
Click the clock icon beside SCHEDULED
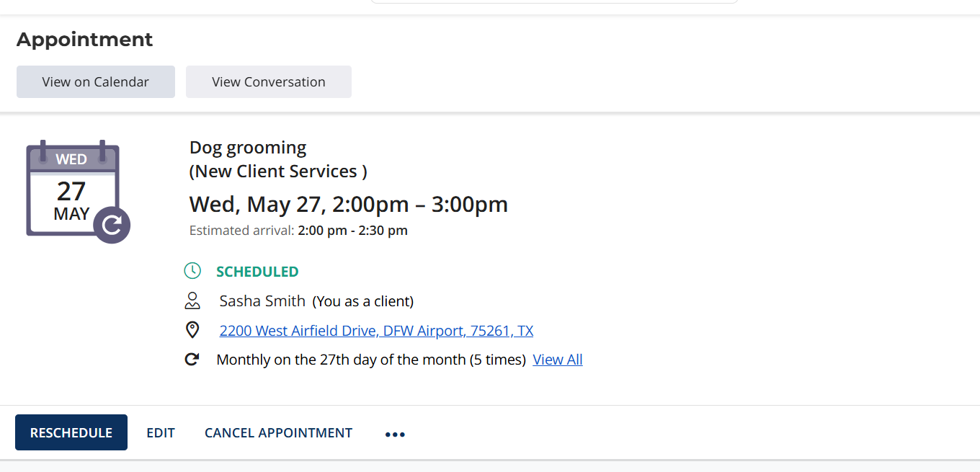coord(192,271)
